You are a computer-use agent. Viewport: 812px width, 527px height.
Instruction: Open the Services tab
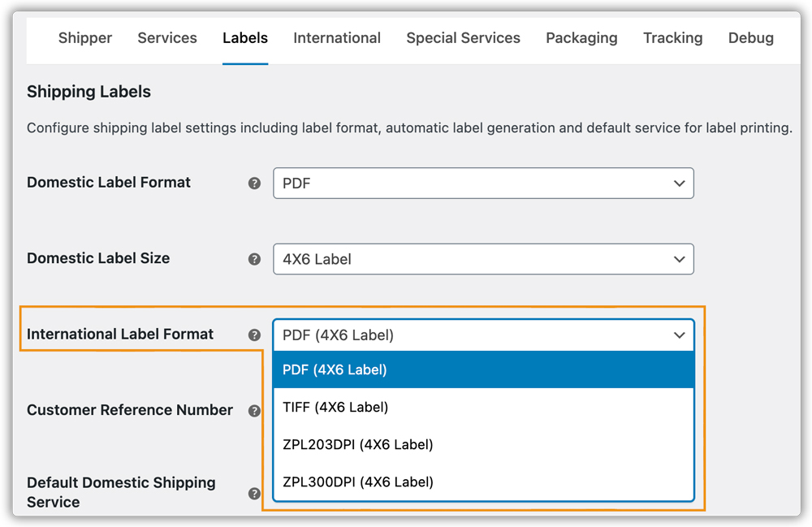(x=167, y=38)
